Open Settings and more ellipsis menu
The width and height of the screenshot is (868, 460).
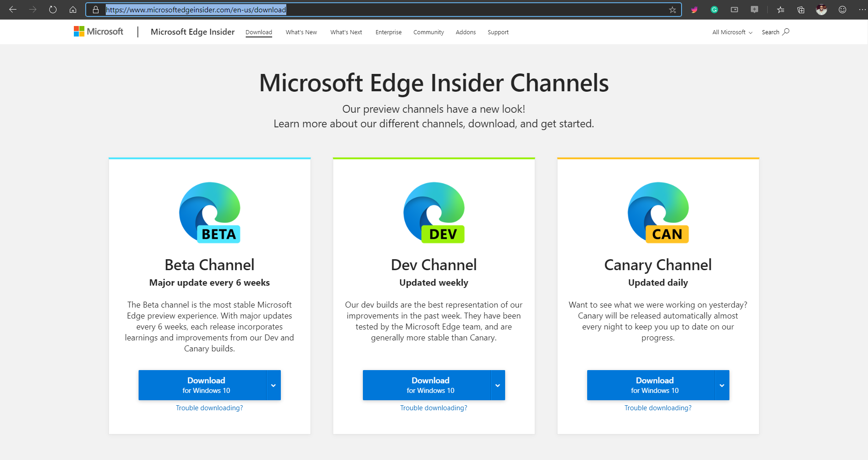pyautogui.click(x=862, y=10)
